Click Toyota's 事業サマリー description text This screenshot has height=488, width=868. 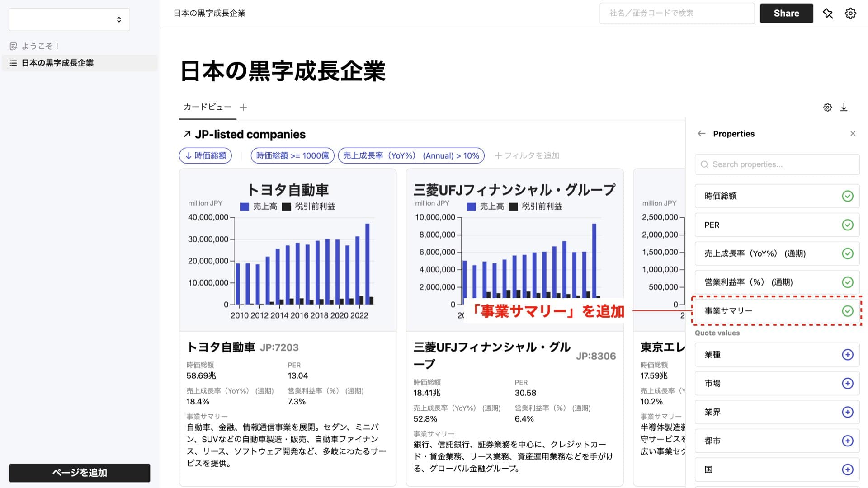287,445
